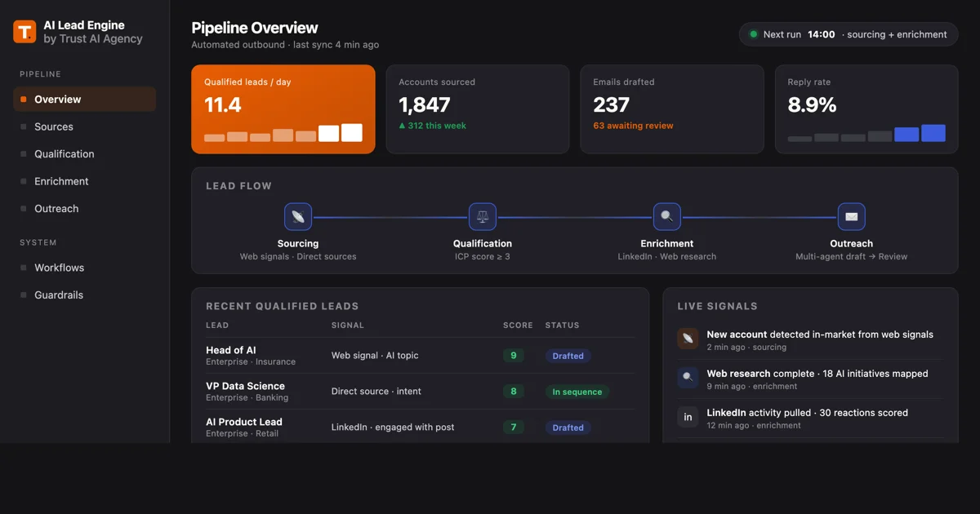Click the '63 awaiting review' link
The image size is (980, 514).
tap(634, 126)
